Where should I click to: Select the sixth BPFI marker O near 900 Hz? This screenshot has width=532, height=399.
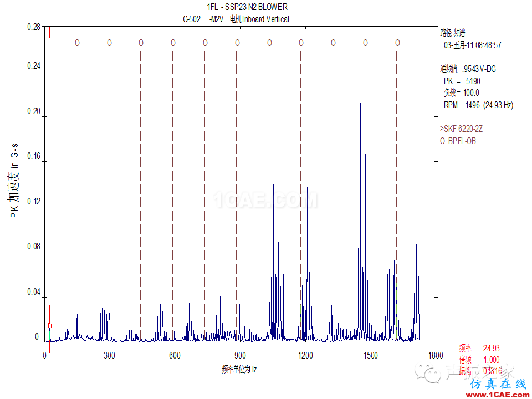pos(238,43)
